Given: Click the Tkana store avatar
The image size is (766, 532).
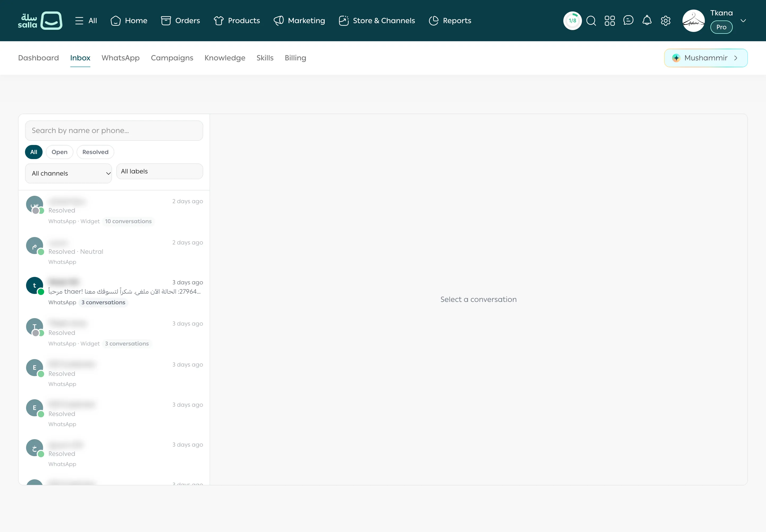Looking at the screenshot, I should pyautogui.click(x=694, y=21).
